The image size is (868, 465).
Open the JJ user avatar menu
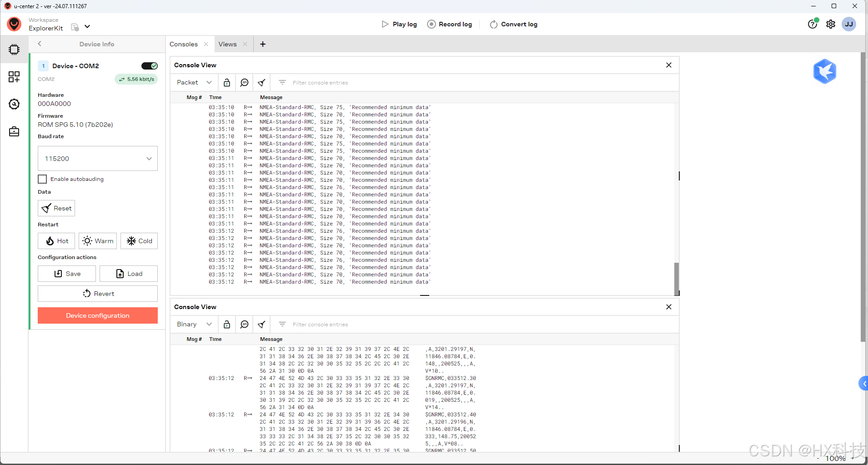coord(849,24)
